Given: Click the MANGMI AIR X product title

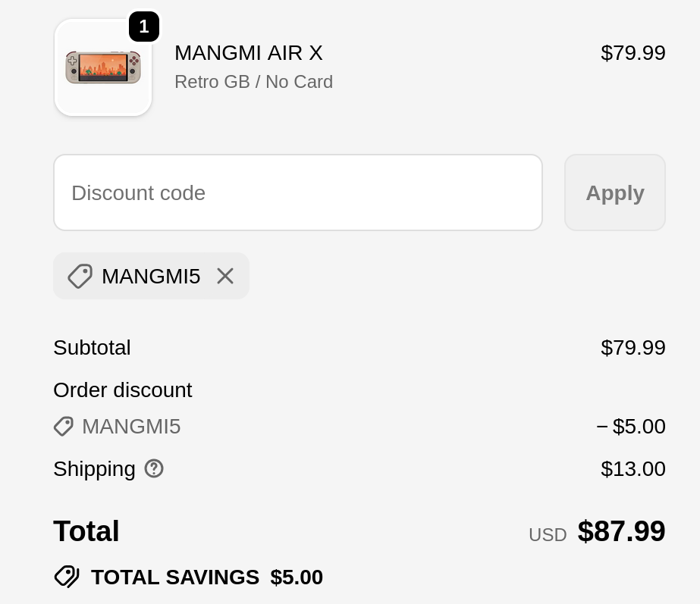Looking at the screenshot, I should [x=249, y=52].
